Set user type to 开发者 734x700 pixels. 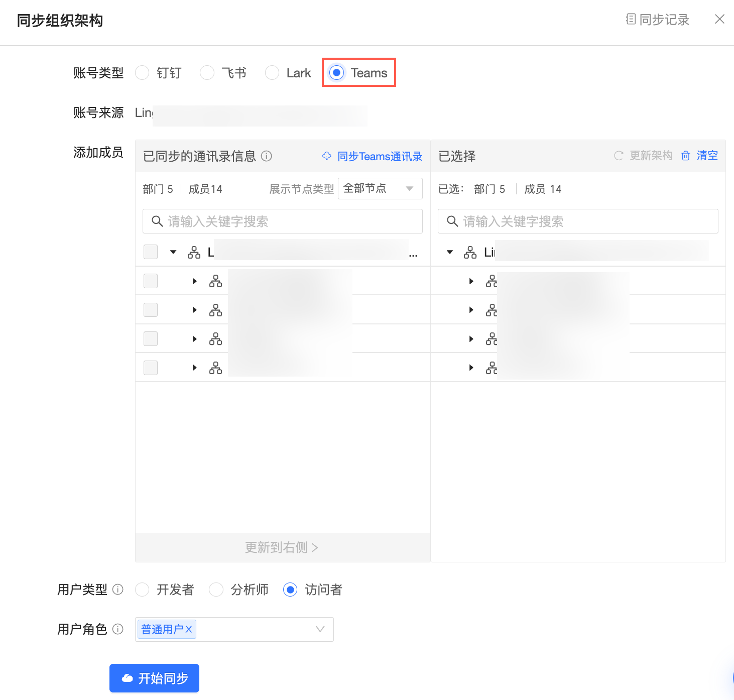point(143,590)
